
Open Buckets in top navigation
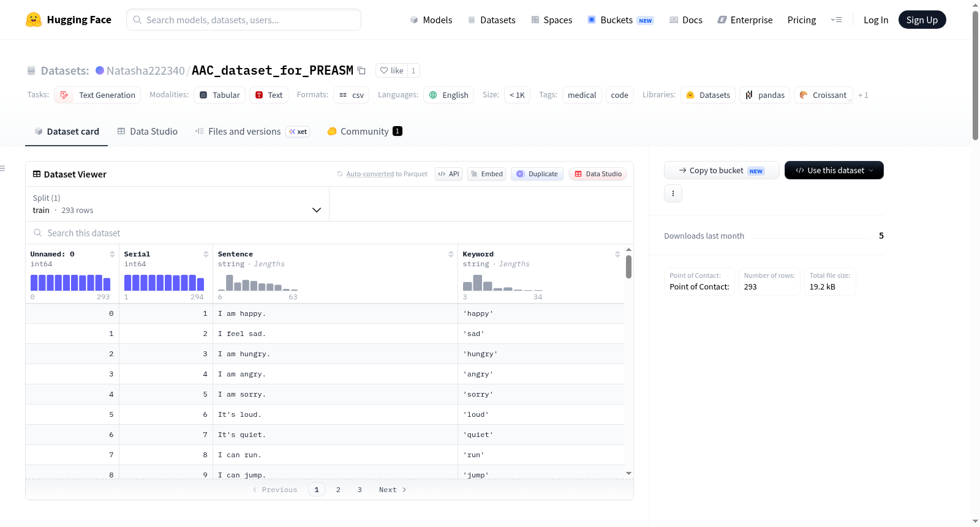click(x=620, y=20)
